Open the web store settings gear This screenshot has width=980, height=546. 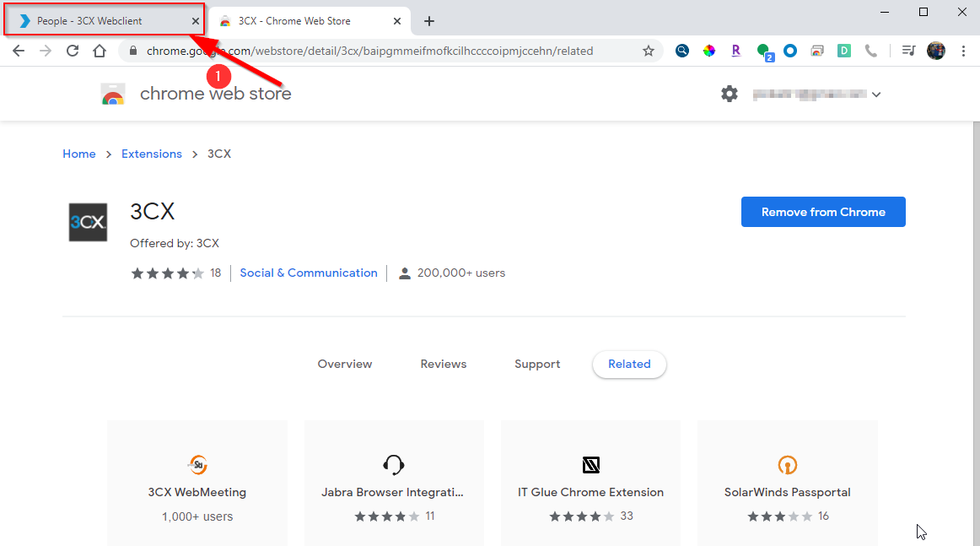coord(730,94)
